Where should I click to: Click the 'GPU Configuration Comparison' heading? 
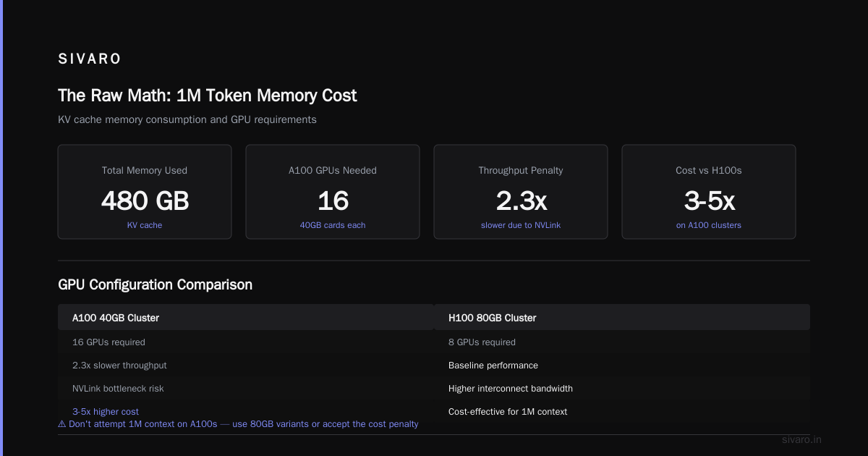[x=156, y=285]
